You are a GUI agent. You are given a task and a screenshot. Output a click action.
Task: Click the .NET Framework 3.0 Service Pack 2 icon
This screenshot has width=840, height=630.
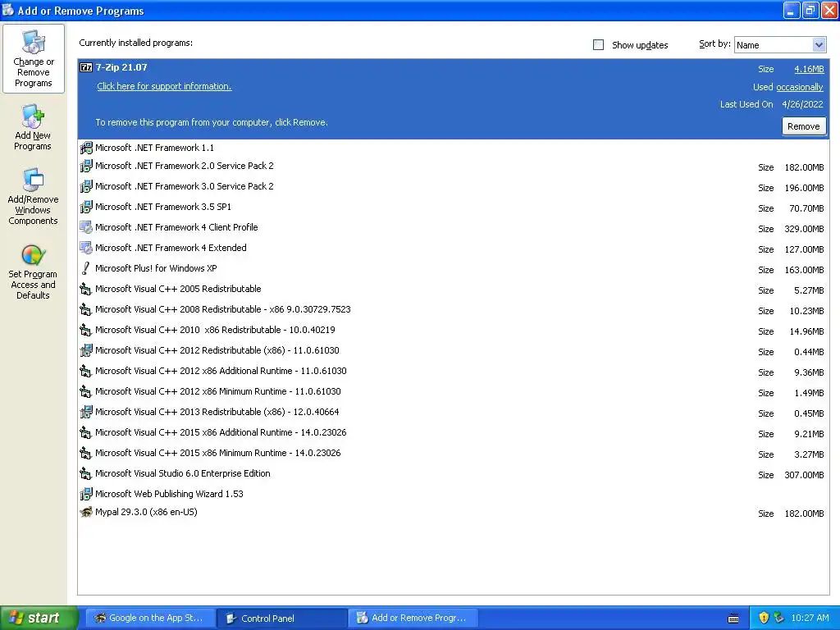tap(85, 186)
